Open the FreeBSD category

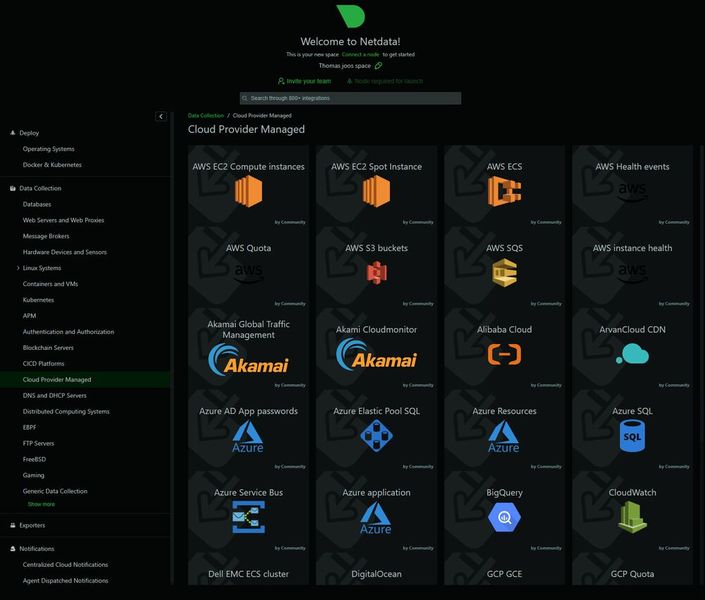pyautogui.click(x=34, y=459)
